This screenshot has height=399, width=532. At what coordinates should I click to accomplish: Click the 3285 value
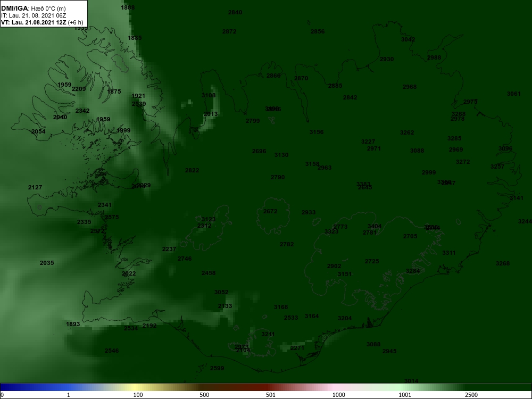454,138
